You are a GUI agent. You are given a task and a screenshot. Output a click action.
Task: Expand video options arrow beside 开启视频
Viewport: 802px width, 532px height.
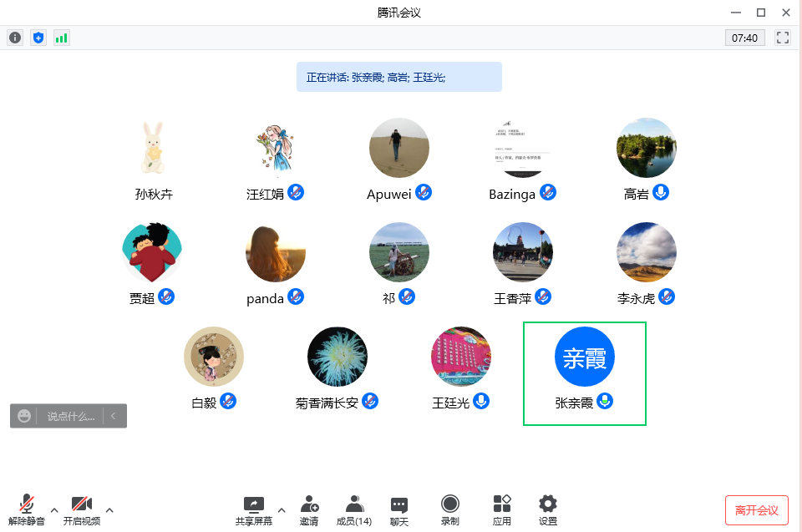click(109, 509)
